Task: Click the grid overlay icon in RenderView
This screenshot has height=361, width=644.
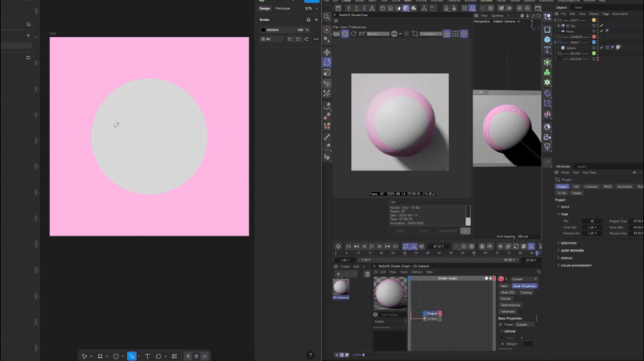Action: [456, 34]
